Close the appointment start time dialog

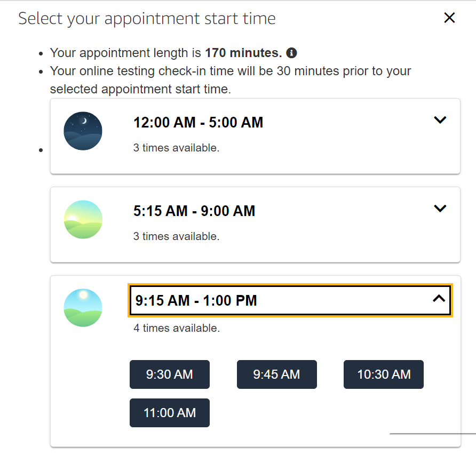[449, 18]
